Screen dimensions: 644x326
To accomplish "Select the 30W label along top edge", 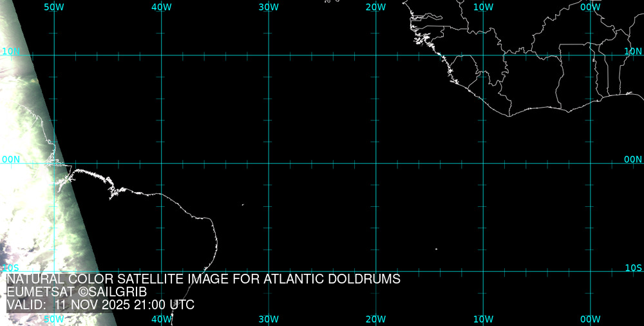I will [x=269, y=6].
